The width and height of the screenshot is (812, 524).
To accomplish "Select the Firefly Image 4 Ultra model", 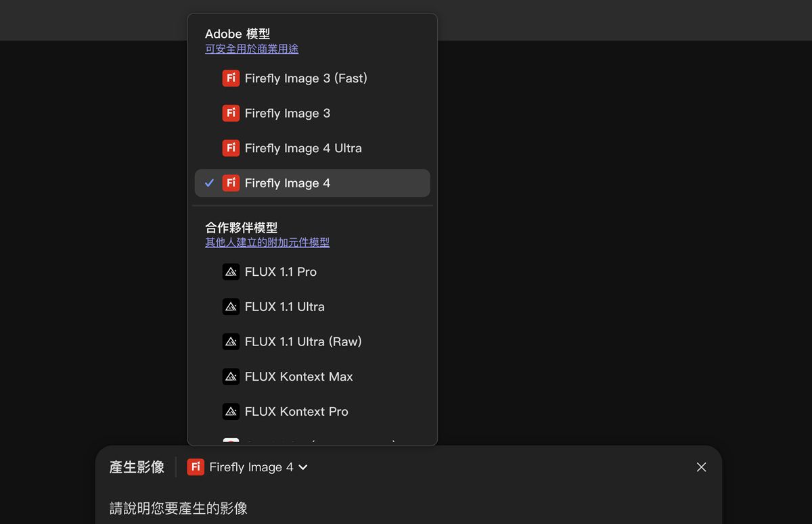I will pyautogui.click(x=303, y=148).
